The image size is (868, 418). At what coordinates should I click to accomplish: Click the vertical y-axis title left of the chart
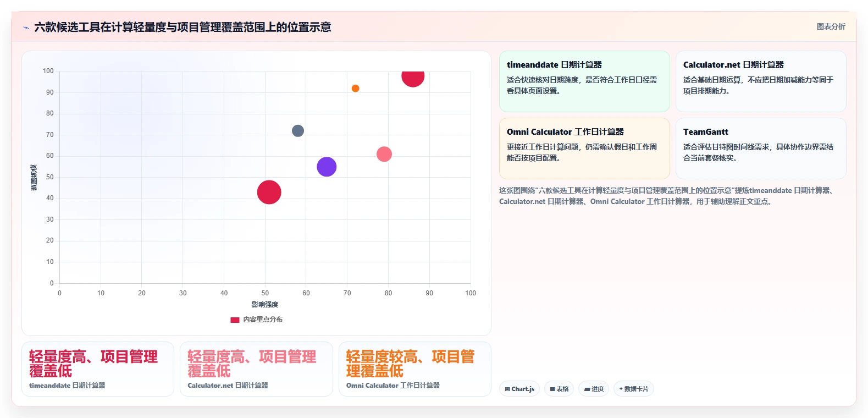pos(34,177)
